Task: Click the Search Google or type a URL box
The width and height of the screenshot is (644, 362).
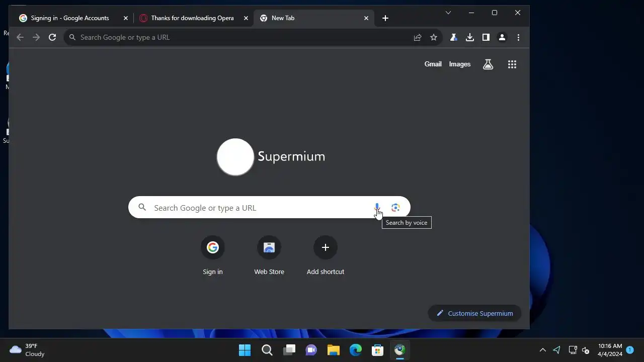Action: [269, 208]
